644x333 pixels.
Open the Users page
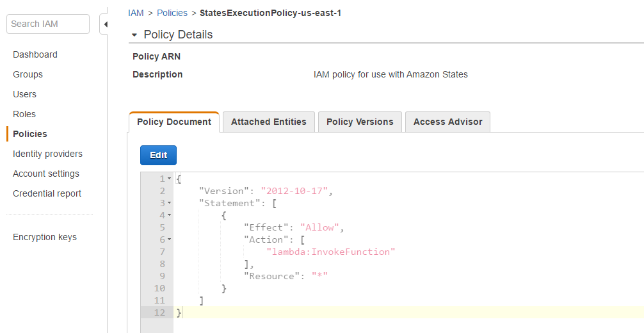pyautogui.click(x=25, y=94)
